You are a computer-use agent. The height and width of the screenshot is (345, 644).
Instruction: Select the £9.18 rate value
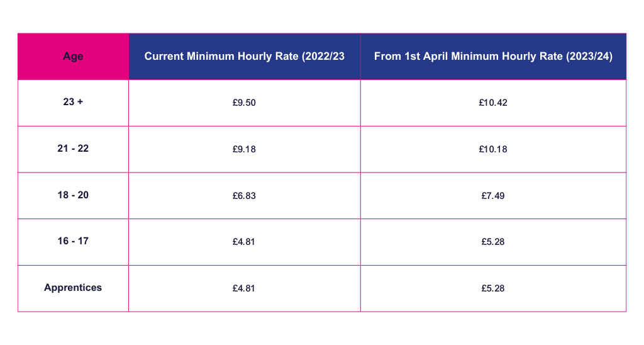244,149
